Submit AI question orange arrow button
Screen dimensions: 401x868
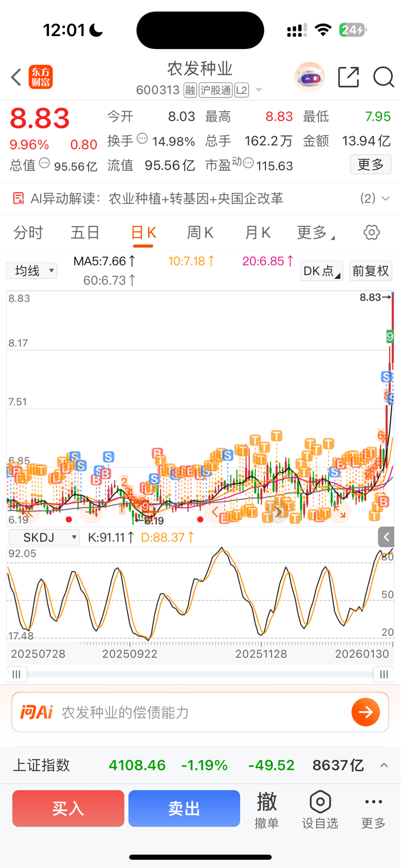(366, 712)
